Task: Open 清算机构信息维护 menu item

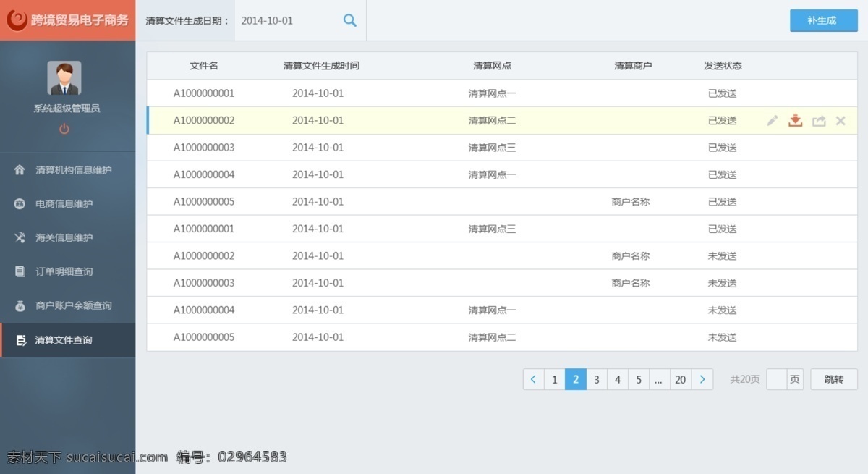Action: tap(67, 170)
